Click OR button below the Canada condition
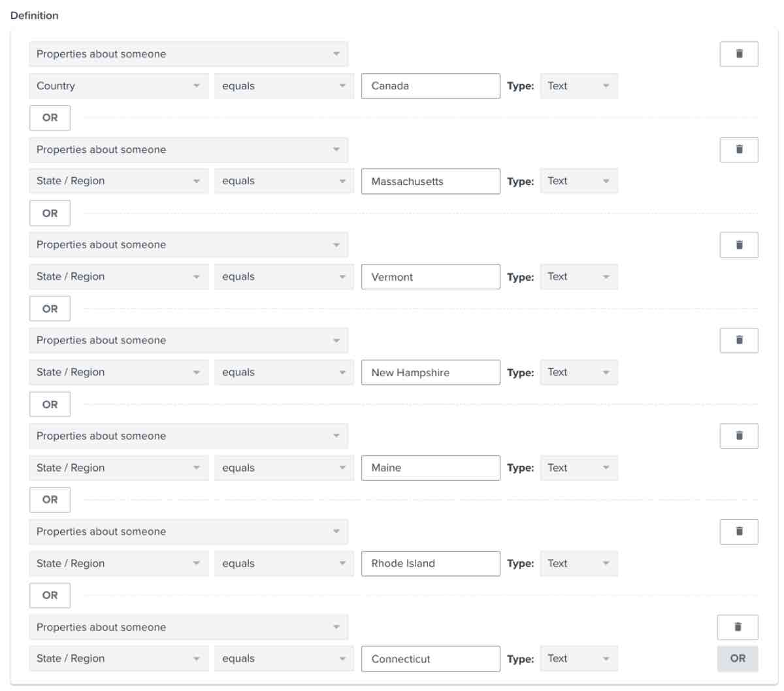The image size is (784, 691). click(x=50, y=118)
